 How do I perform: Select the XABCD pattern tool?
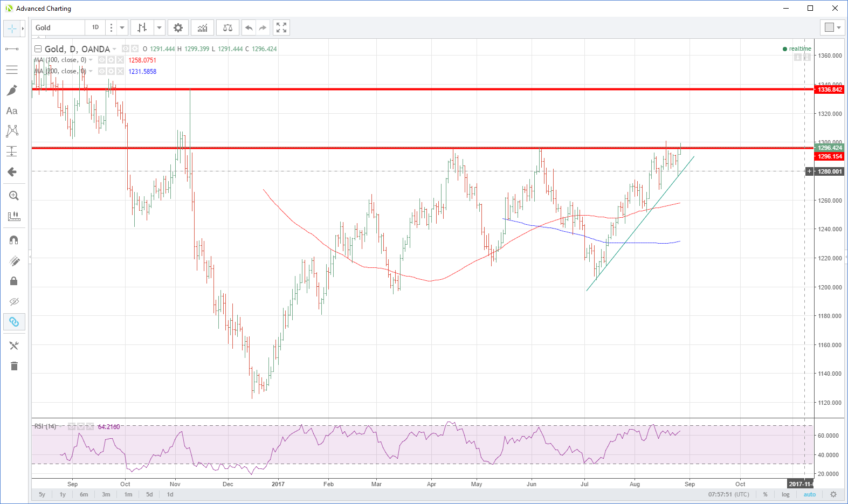coord(12,131)
